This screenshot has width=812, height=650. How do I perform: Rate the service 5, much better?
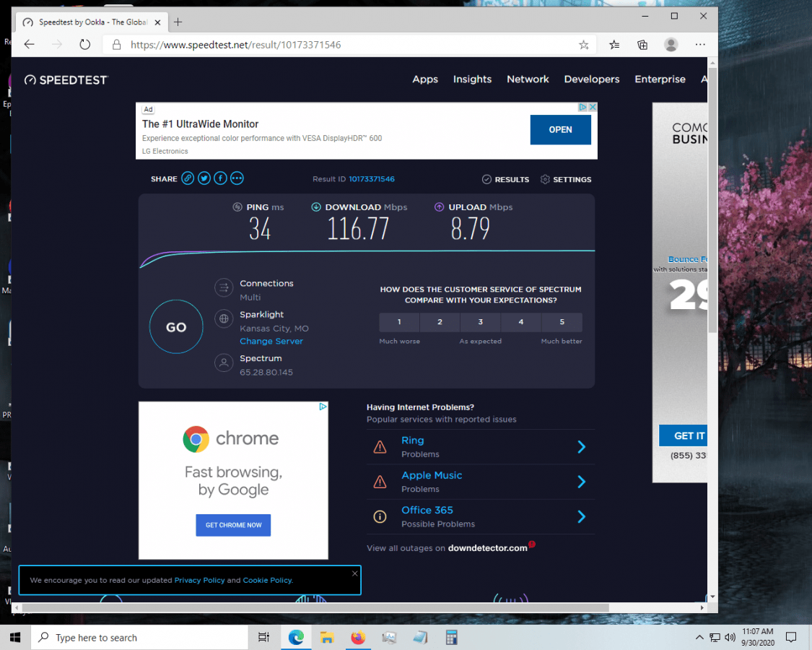562,322
